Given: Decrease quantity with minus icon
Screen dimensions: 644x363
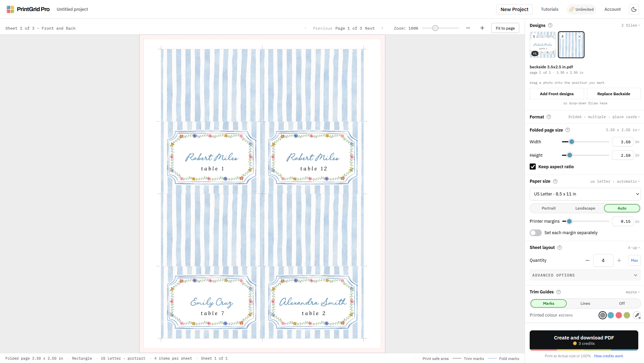Looking at the screenshot, I should point(588,260).
